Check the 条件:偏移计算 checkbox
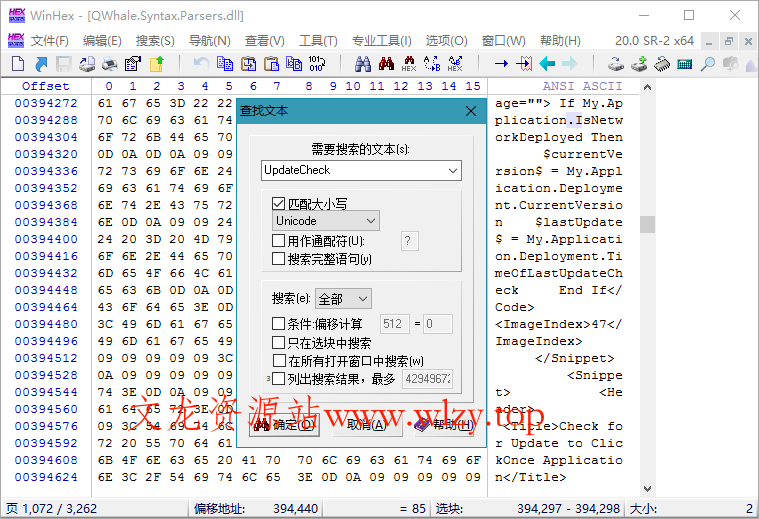759x519 pixels. pyautogui.click(x=278, y=323)
